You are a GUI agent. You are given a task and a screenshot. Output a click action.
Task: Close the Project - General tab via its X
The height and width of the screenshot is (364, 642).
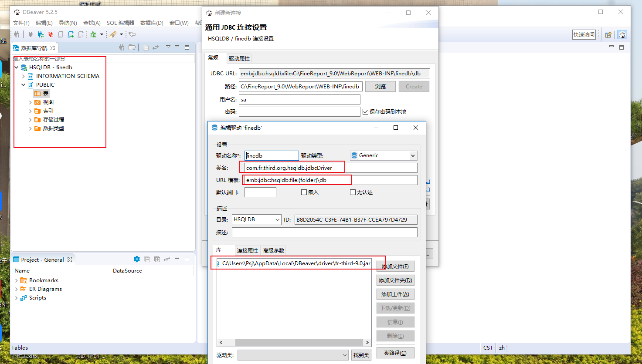[x=69, y=260]
